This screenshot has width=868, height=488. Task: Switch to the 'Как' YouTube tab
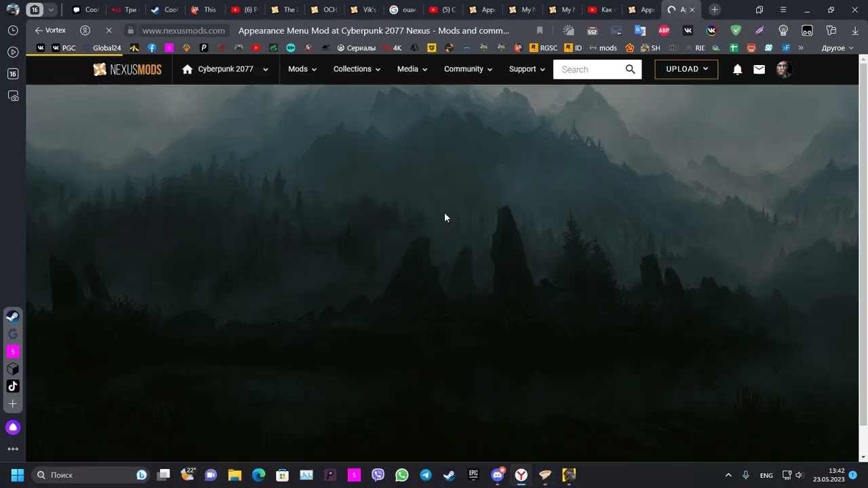click(x=601, y=10)
